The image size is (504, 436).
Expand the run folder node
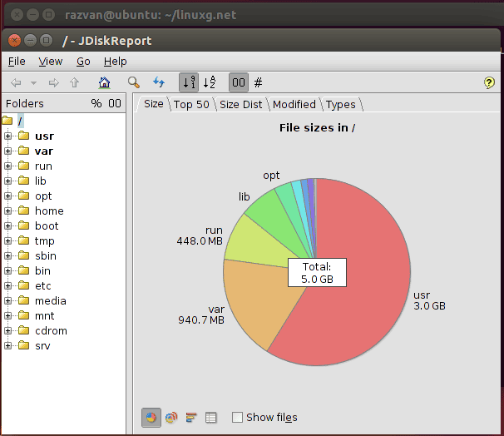point(8,166)
